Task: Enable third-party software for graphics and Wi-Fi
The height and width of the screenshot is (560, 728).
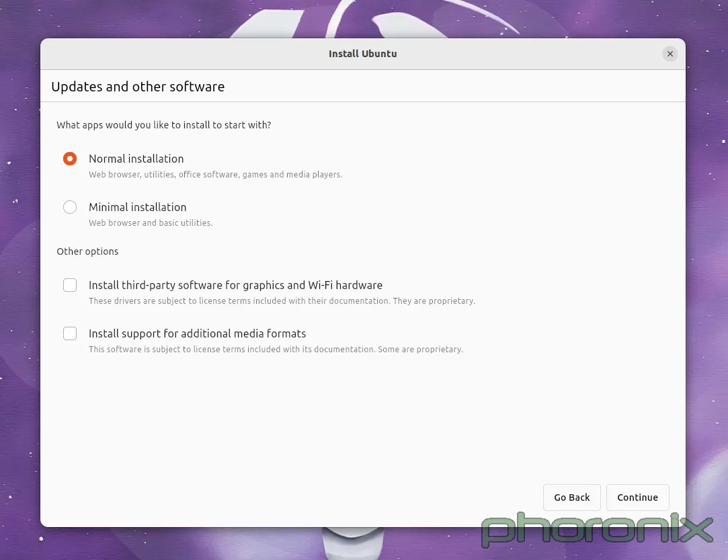Action: pyautogui.click(x=70, y=285)
